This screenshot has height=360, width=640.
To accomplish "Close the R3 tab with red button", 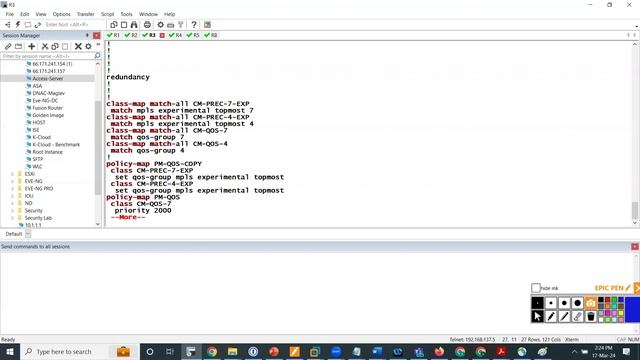I will tap(162, 36).
